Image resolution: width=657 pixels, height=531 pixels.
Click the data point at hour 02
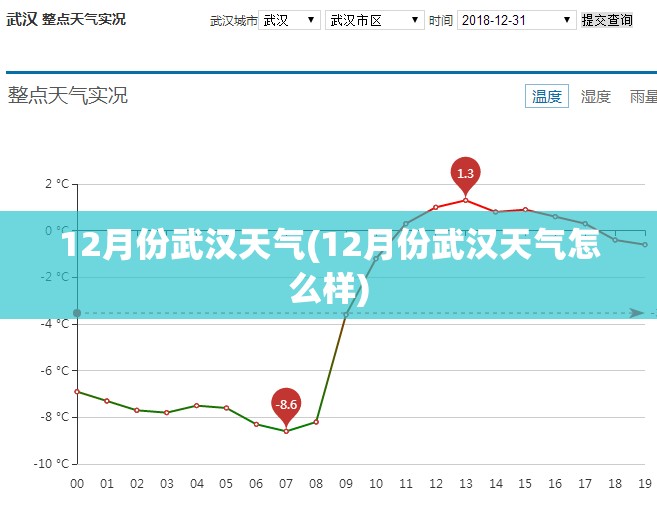tap(137, 410)
